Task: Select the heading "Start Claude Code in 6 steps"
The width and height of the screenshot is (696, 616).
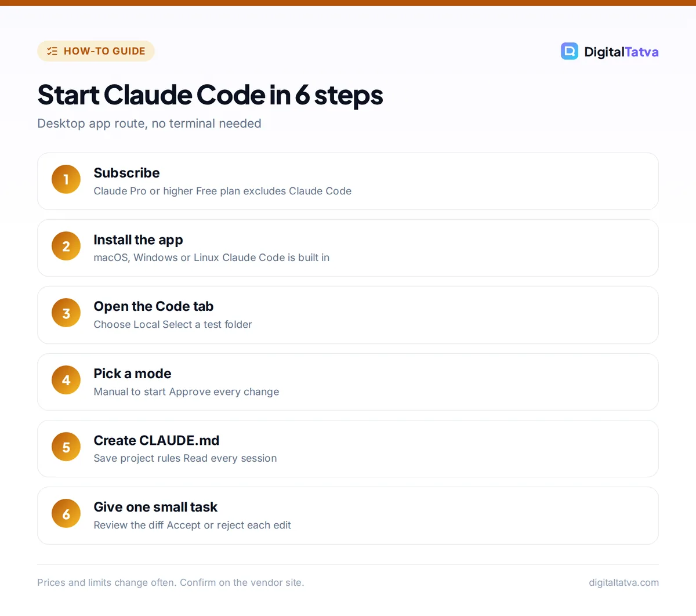Action: click(210, 95)
